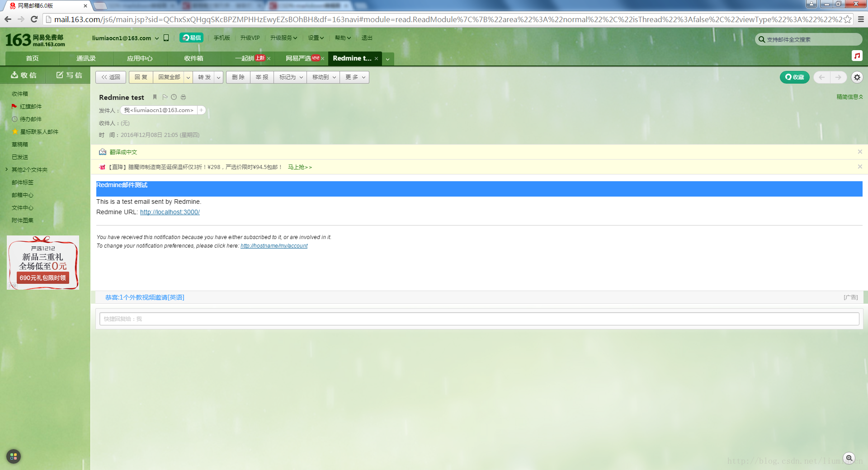Open the 严选1212 ad thumbnail

43,263
